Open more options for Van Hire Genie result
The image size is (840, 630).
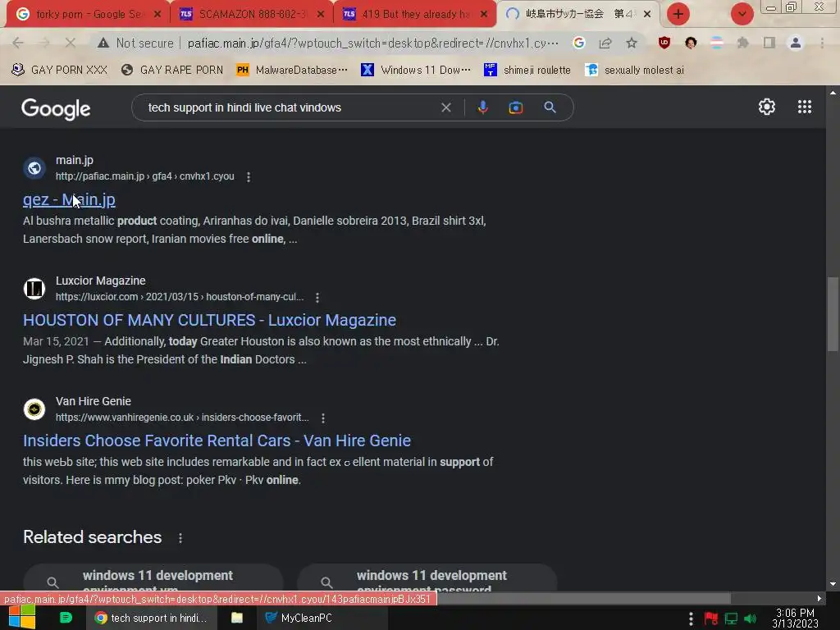pos(322,418)
